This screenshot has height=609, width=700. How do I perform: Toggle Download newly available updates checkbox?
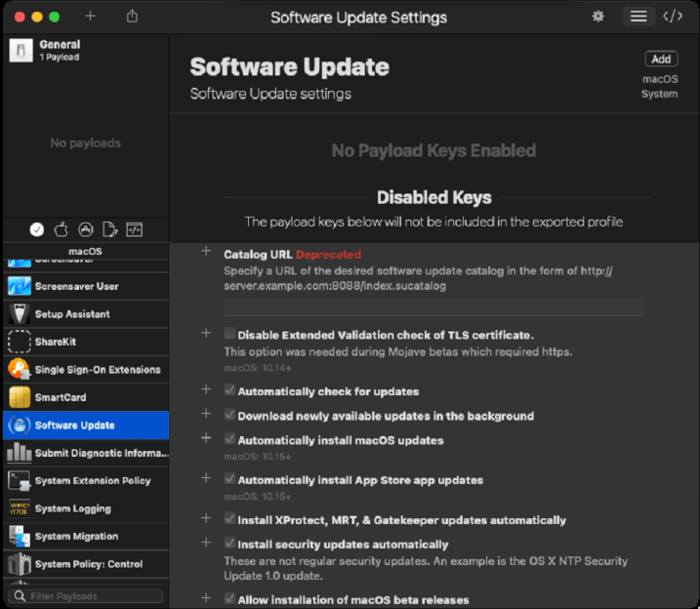(229, 415)
